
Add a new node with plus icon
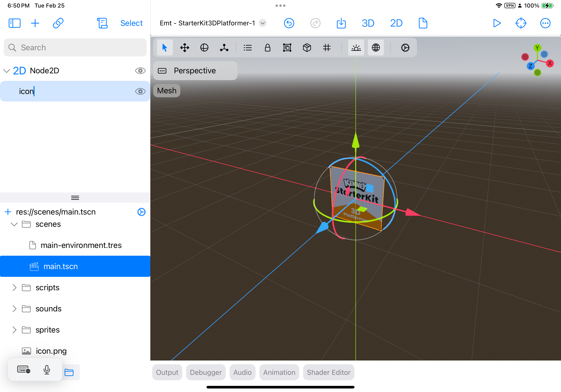coord(35,23)
